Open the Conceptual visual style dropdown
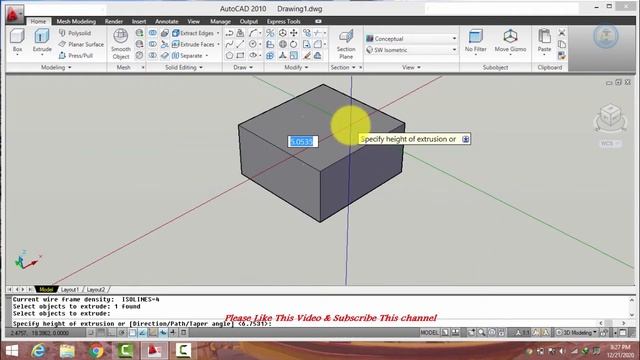This screenshot has width=640, height=360. coord(411,39)
